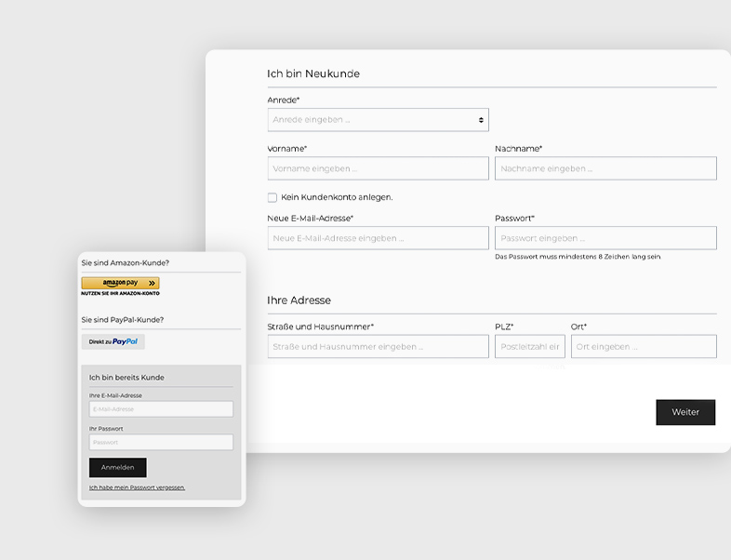Open Ich habe mein Passwort vergessen link
The width and height of the screenshot is (731, 560).
[137, 487]
